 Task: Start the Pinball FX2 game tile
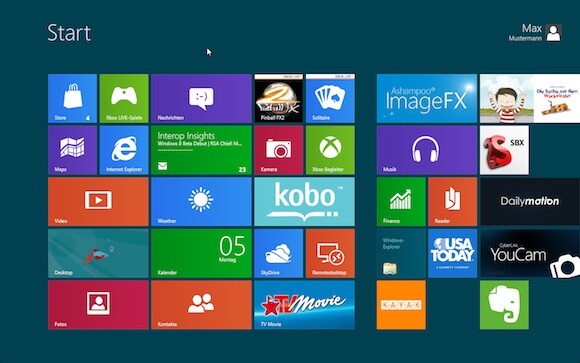279,98
